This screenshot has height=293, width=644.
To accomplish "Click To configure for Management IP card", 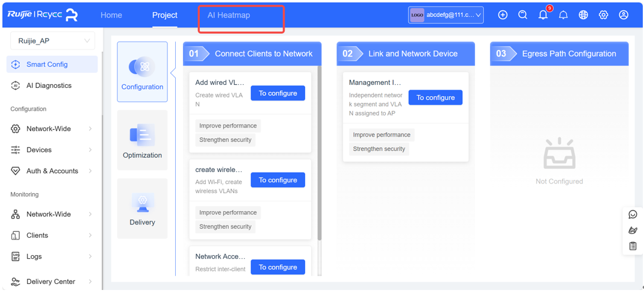I will click(435, 97).
